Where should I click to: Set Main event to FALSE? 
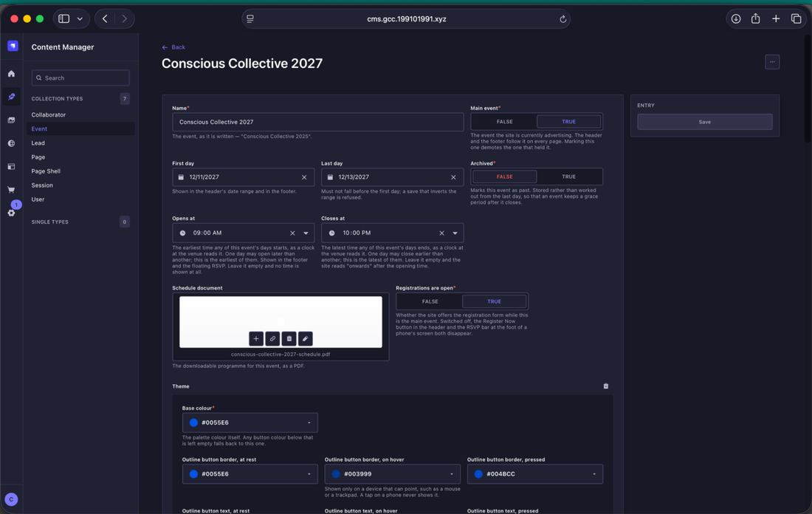[504, 122]
